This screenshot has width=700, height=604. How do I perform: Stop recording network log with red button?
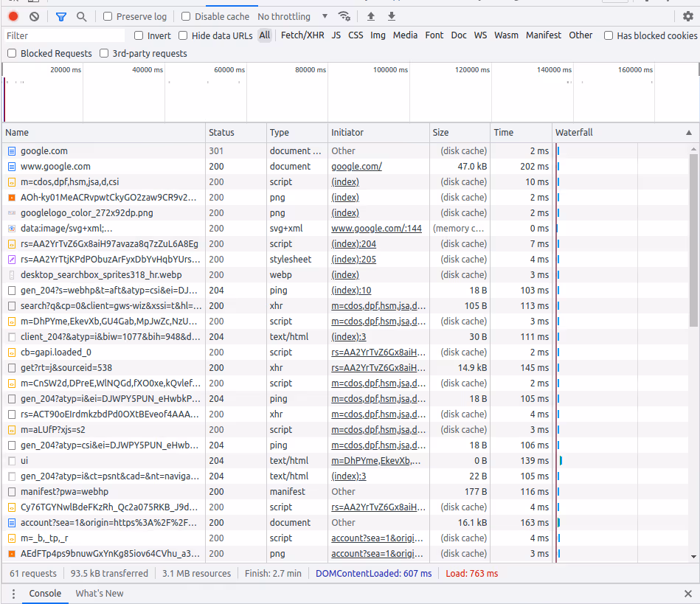point(13,16)
